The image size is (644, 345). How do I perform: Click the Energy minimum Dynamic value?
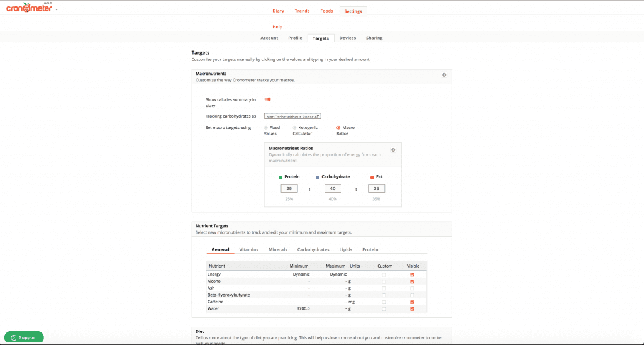coord(301,274)
